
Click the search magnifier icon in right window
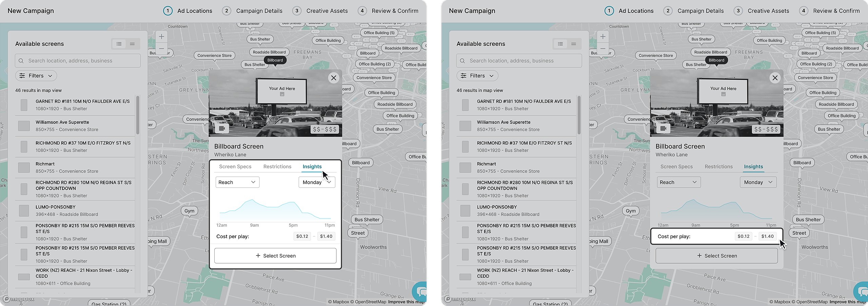[462, 61]
